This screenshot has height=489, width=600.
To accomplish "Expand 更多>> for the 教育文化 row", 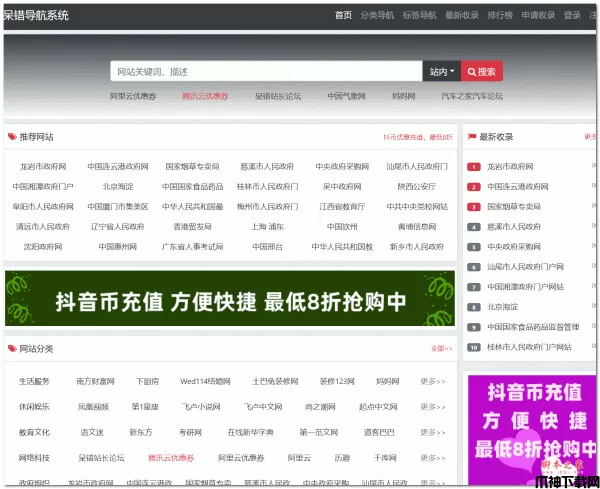I will 433,432.
